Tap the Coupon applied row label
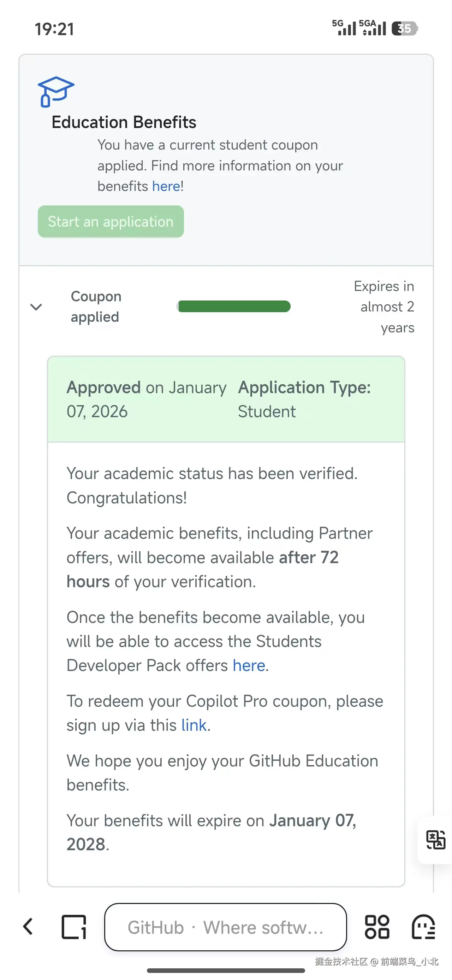The image size is (452, 980). 96,307
